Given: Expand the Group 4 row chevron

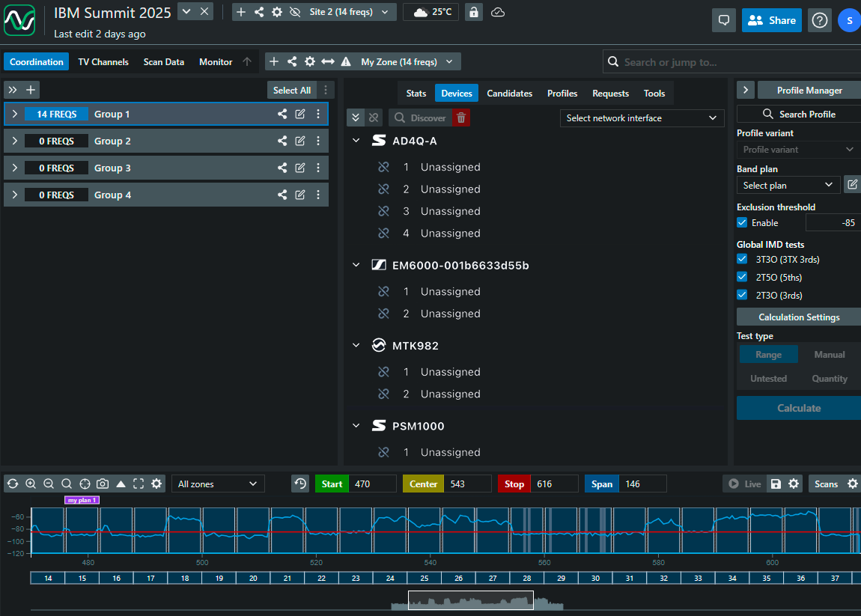Looking at the screenshot, I should (15, 195).
